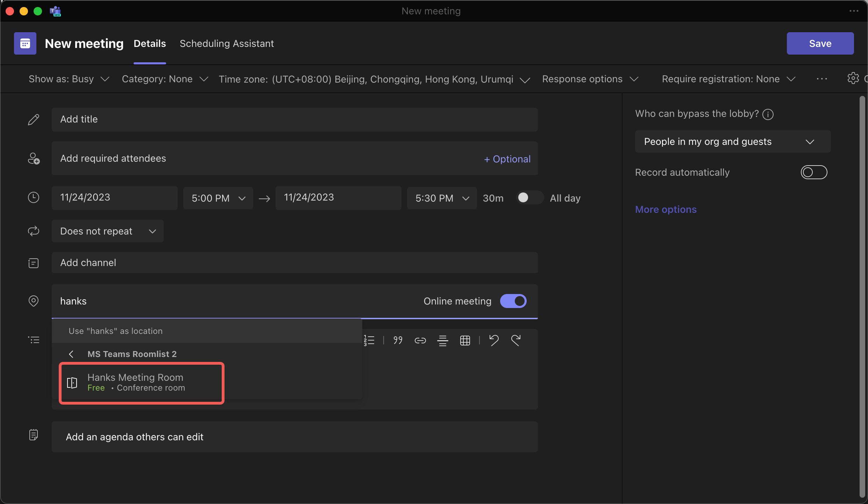868x504 pixels.
Task: Click the description list icon
Action: 34,340
